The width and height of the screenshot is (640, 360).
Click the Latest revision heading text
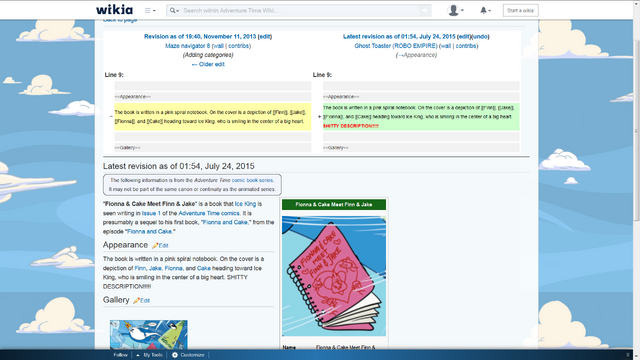click(178, 166)
